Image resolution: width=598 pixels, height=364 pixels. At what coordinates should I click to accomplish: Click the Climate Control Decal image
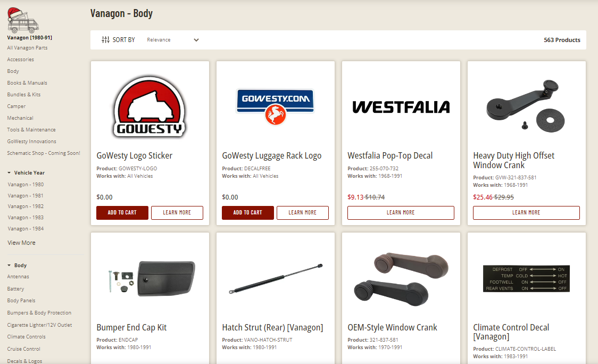pos(526,278)
